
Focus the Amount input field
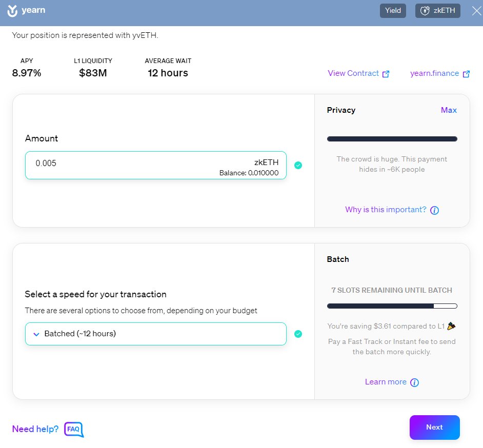(155, 166)
